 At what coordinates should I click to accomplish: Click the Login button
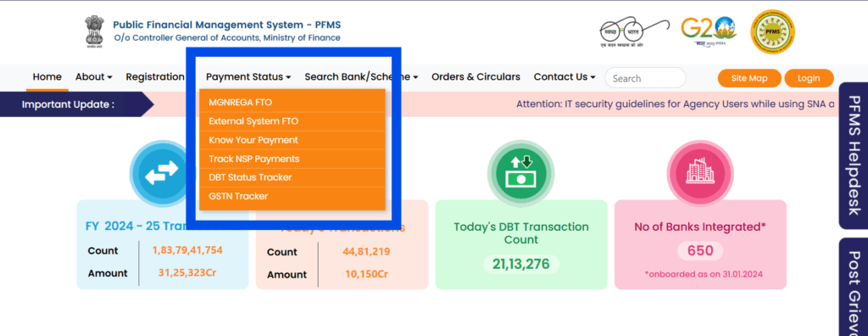[809, 78]
